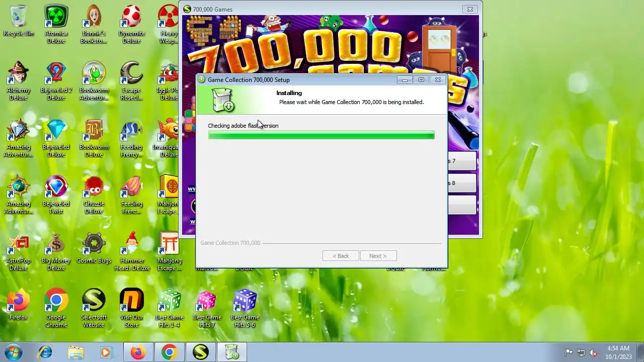Open the Bejeweled 2 Deluxe shortcut
The image size is (644, 362).
pos(56,81)
